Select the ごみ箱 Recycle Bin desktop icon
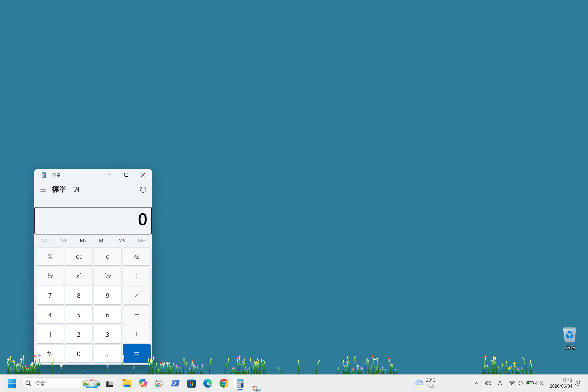The width and height of the screenshot is (588, 392). click(x=569, y=338)
